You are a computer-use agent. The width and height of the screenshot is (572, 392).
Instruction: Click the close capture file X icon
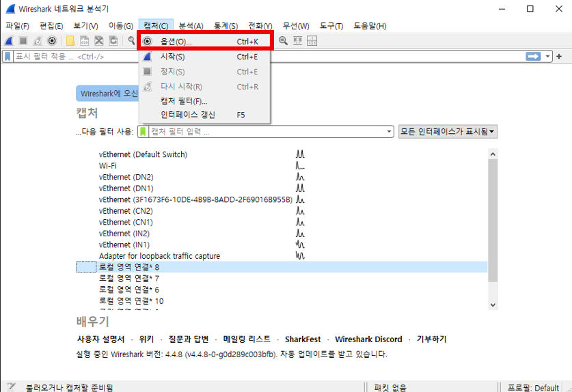[x=99, y=41]
